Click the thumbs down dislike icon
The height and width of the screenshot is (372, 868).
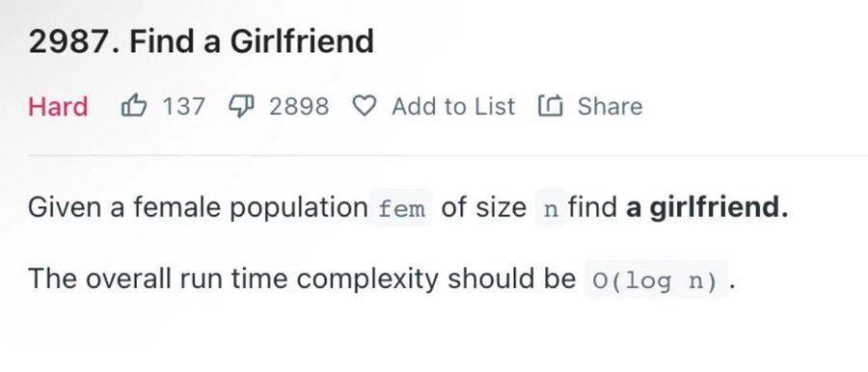(x=241, y=106)
